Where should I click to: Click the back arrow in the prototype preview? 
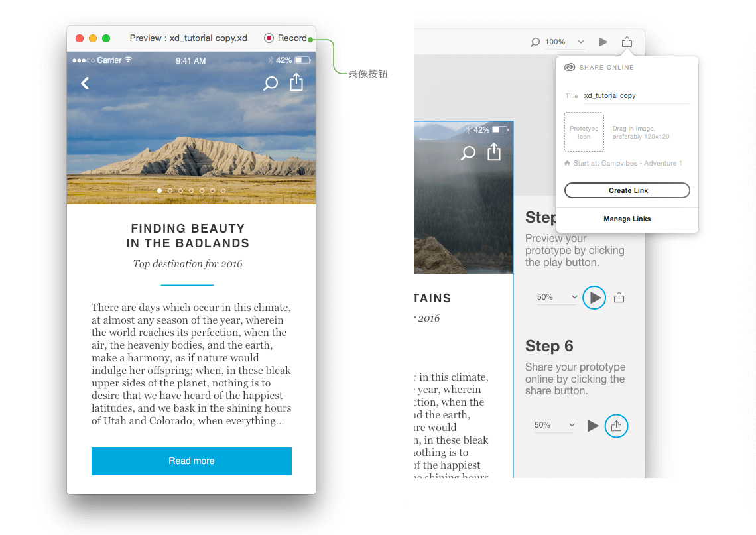click(84, 84)
